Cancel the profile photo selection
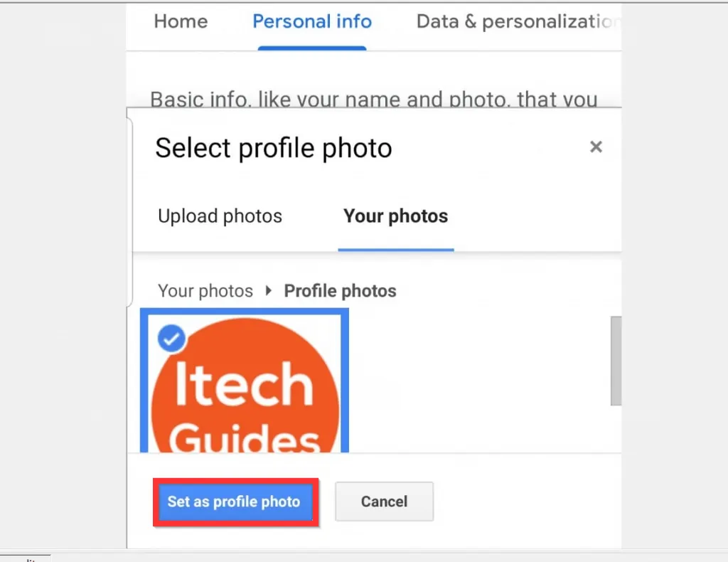Image resolution: width=728 pixels, height=562 pixels. (x=384, y=502)
